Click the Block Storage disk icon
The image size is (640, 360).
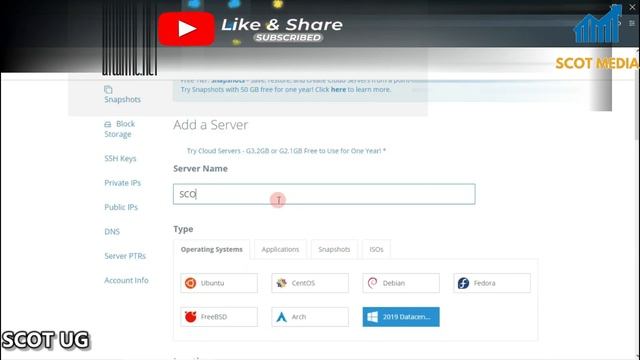coord(108,124)
